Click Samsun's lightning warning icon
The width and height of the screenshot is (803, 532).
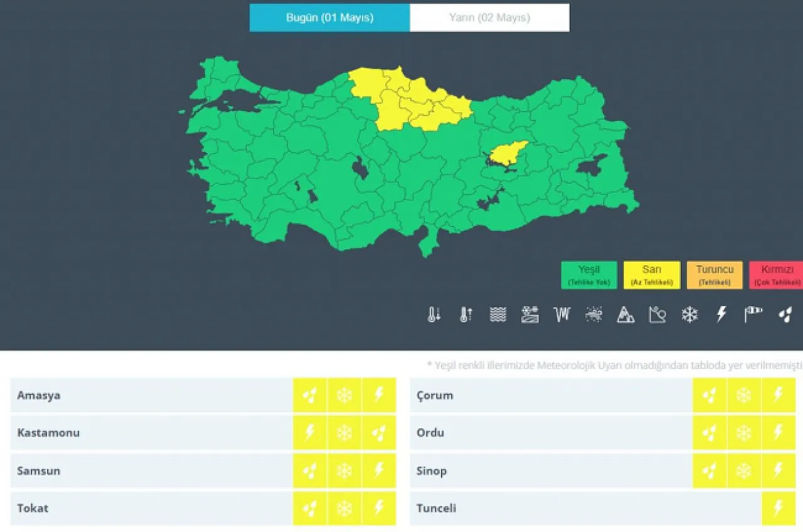point(379,471)
